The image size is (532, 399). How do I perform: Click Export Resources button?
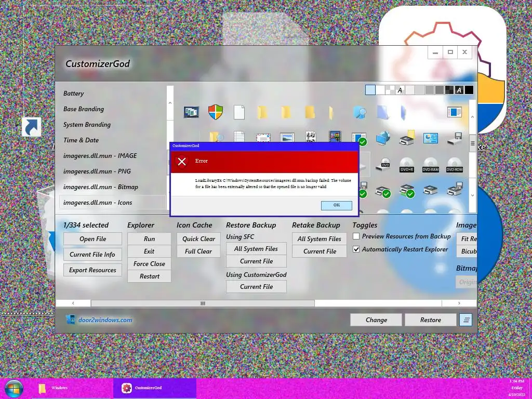(x=92, y=270)
